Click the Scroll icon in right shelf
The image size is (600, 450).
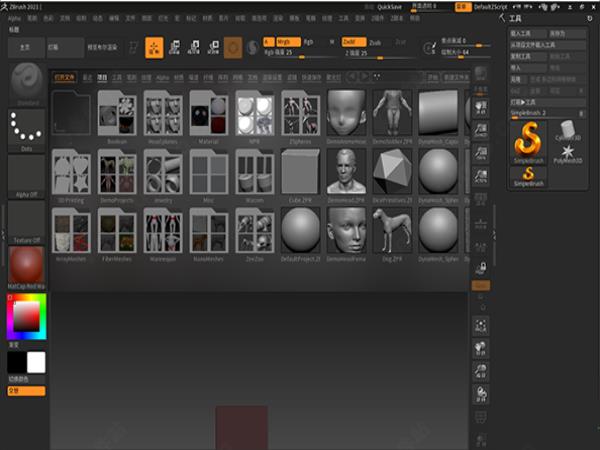coord(481,108)
